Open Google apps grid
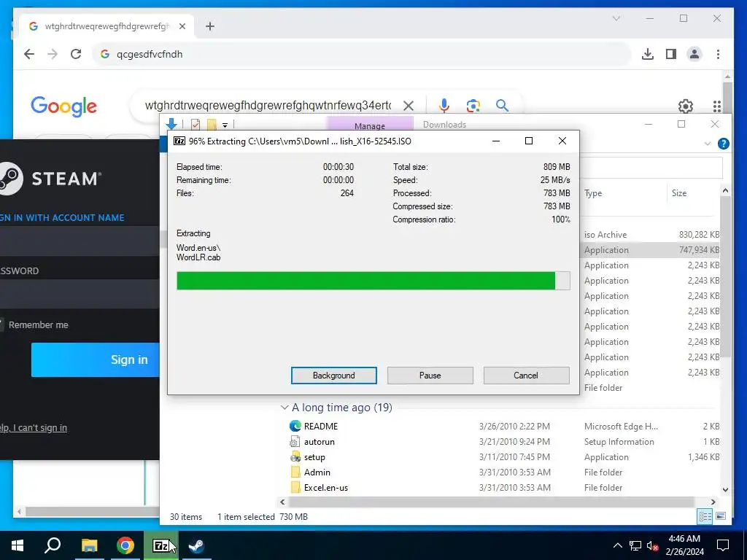This screenshot has height=560, width=747. (x=717, y=106)
